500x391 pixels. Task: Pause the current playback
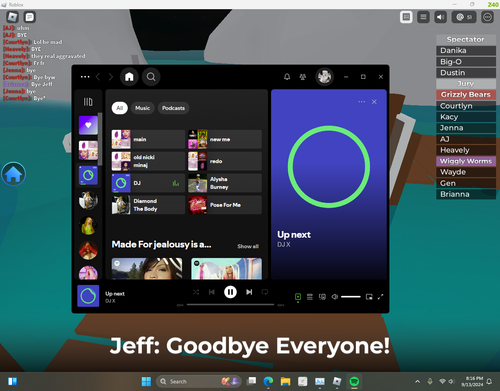(x=230, y=292)
